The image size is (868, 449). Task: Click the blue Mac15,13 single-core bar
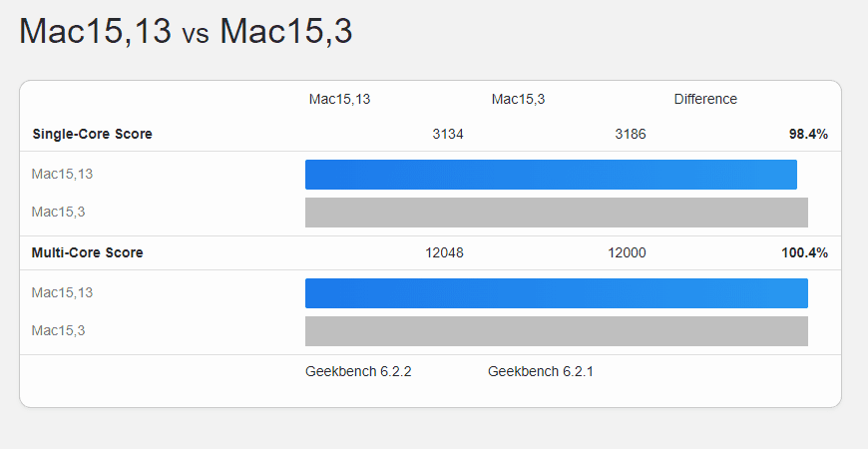(x=551, y=175)
